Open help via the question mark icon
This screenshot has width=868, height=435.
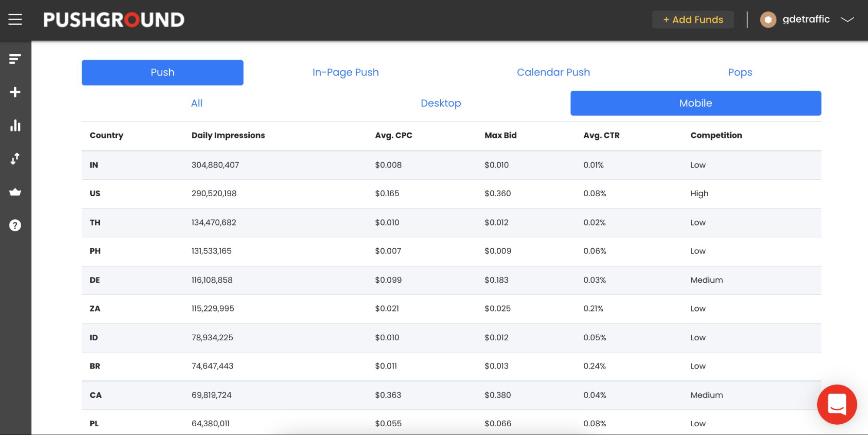(x=15, y=225)
